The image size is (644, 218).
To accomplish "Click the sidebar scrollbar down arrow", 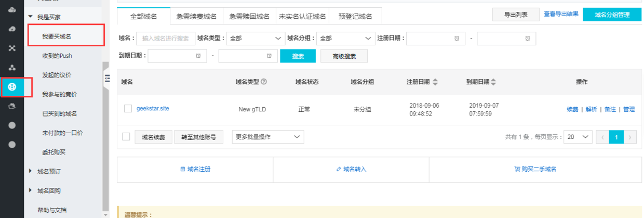I will pos(106,214).
